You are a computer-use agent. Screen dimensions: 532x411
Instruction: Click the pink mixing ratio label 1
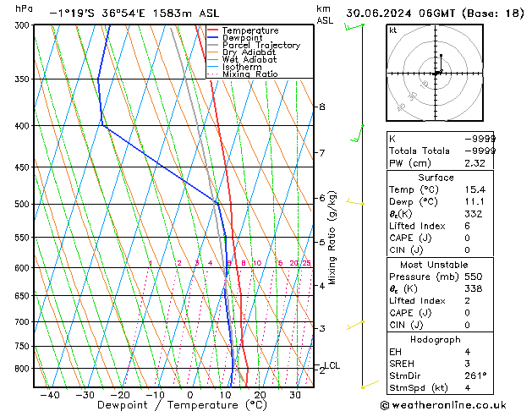[x=151, y=263]
